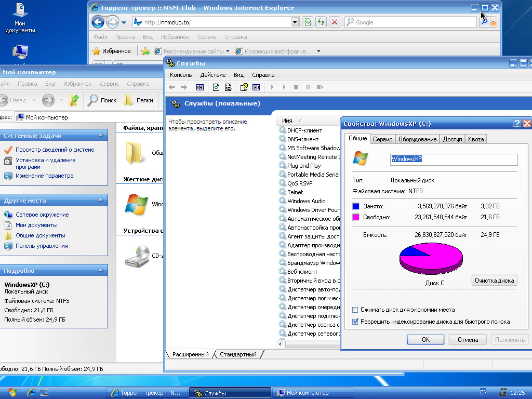Click the forward arrow in Службы toolbar
The height and width of the screenshot is (399, 532).
184,87
